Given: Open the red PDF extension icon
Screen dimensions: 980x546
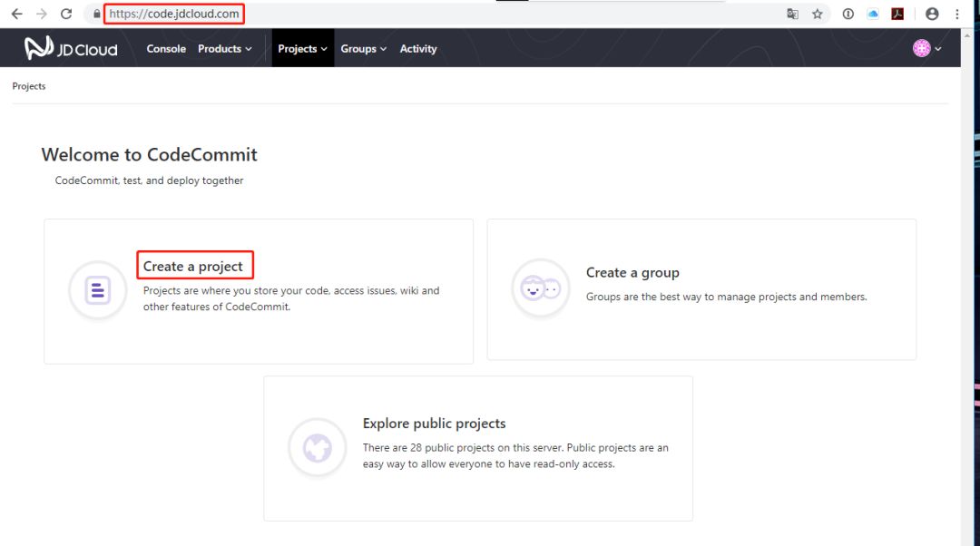Looking at the screenshot, I should pos(897,14).
